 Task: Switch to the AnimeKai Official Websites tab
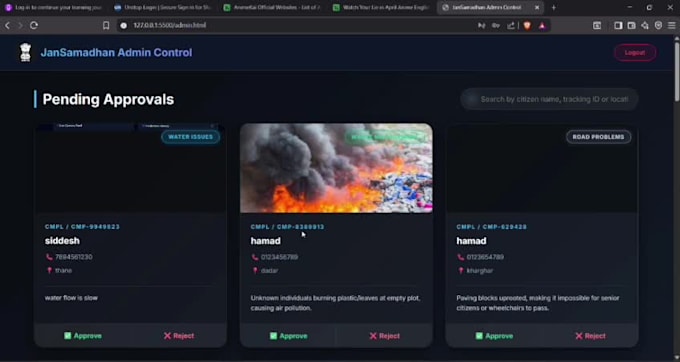pos(273,7)
